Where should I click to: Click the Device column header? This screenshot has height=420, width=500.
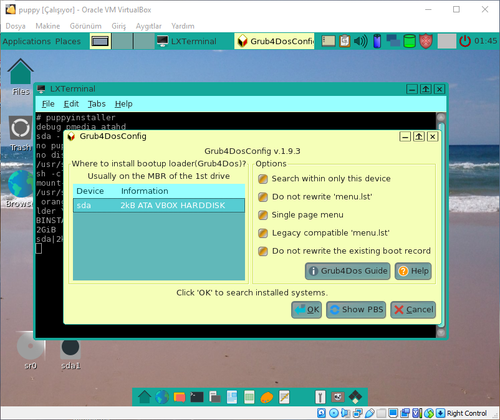tap(90, 191)
